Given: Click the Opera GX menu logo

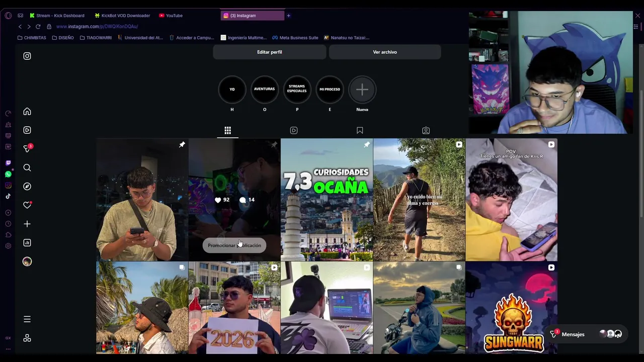Looking at the screenshot, I should [x=8, y=16].
